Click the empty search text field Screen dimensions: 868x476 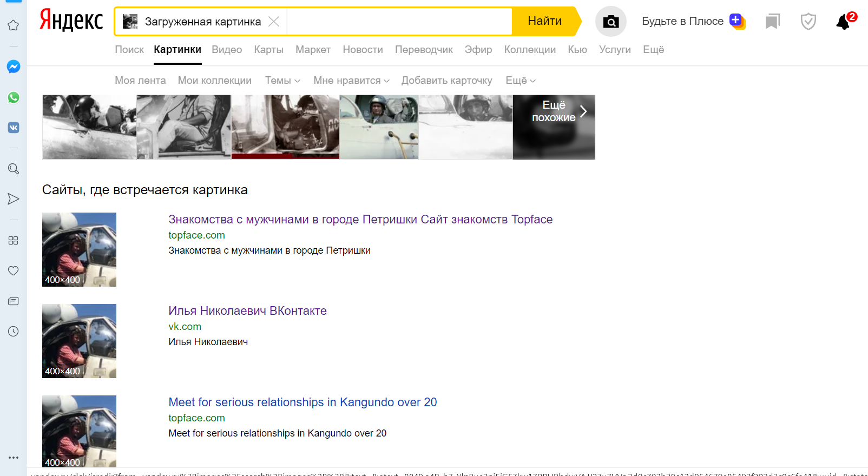point(399,22)
